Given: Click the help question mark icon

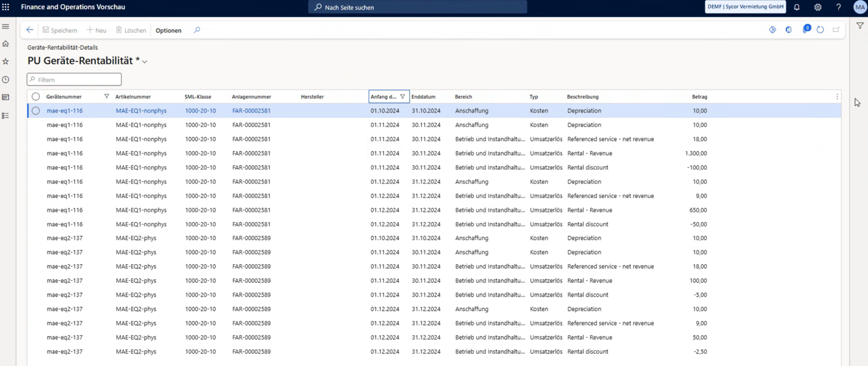Looking at the screenshot, I should pyautogui.click(x=838, y=7).
